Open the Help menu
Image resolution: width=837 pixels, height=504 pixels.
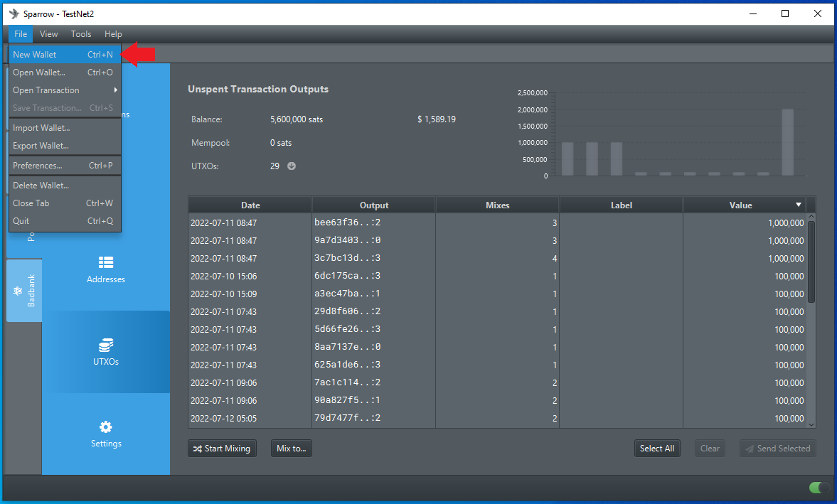[112, 34]
